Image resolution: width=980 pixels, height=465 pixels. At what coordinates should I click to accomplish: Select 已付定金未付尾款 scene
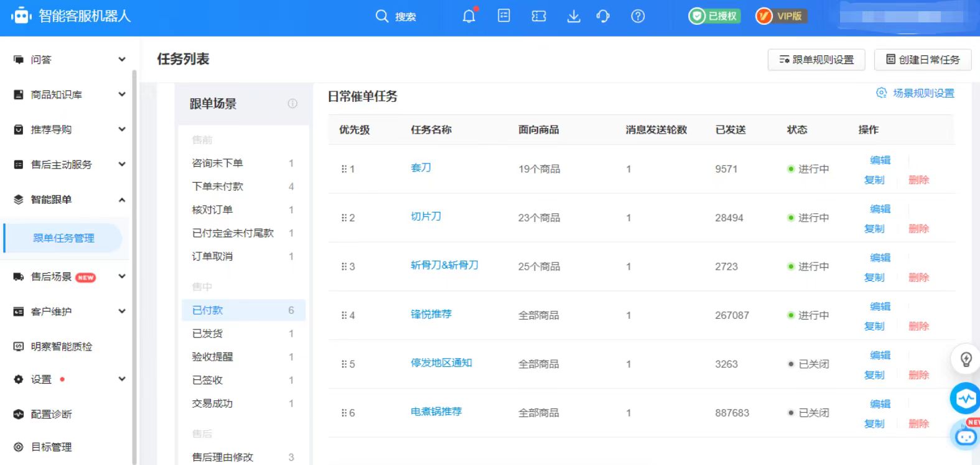click(x=243, y=233)
